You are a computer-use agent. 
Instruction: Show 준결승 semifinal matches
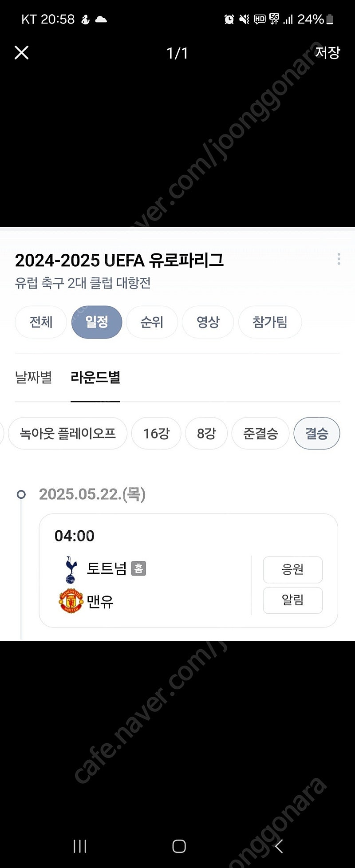(260, 433)
